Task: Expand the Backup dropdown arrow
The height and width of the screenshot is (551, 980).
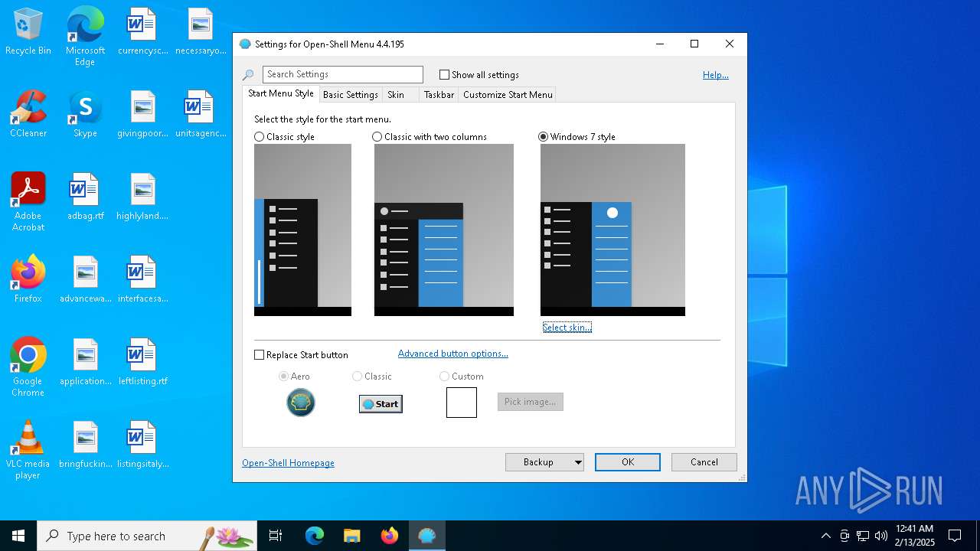Action: [x=578, y=462]
